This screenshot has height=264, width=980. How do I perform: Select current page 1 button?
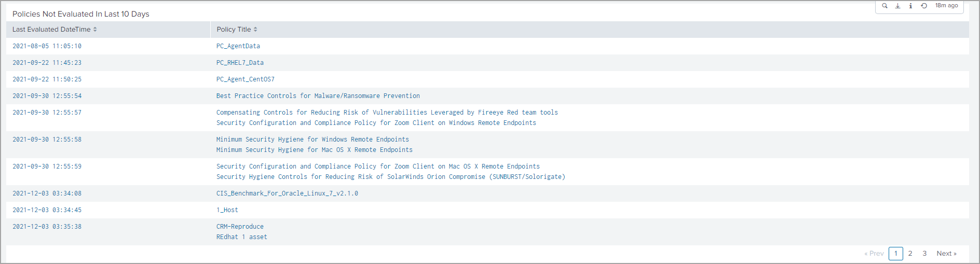pyautogui.click(x=895, y=254)
